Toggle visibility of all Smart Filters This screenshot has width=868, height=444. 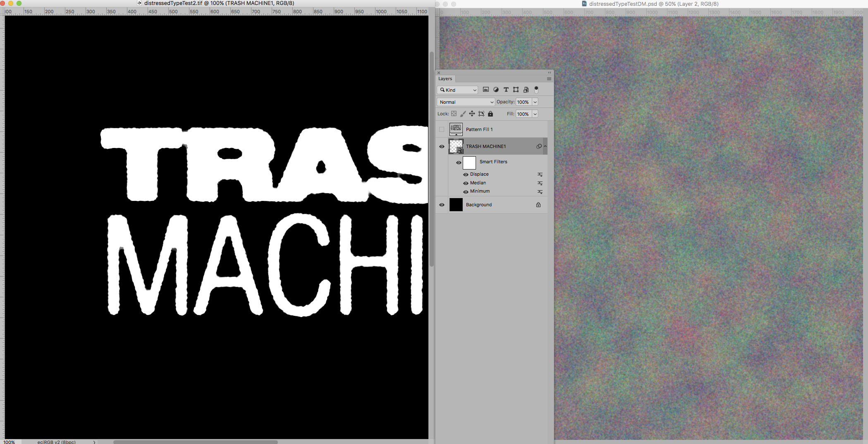[x=459, y=162]
